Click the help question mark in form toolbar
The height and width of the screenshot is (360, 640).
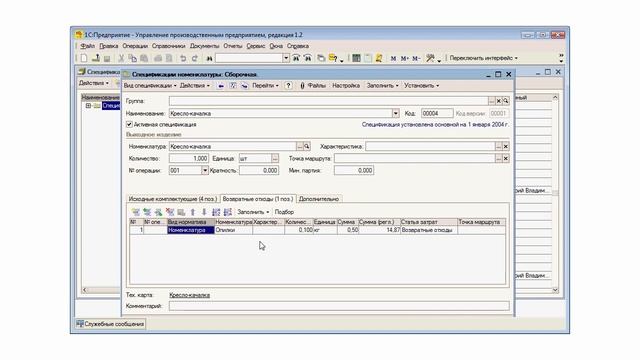[288, 86]
